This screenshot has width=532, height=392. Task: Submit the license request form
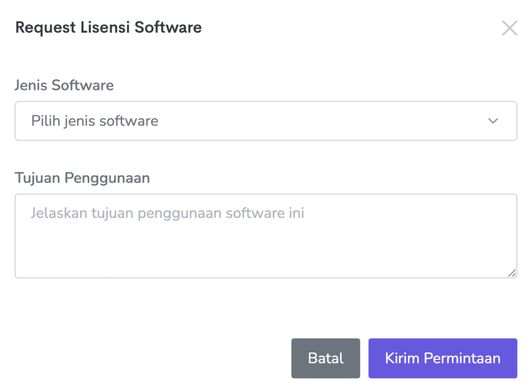point(443,358)
